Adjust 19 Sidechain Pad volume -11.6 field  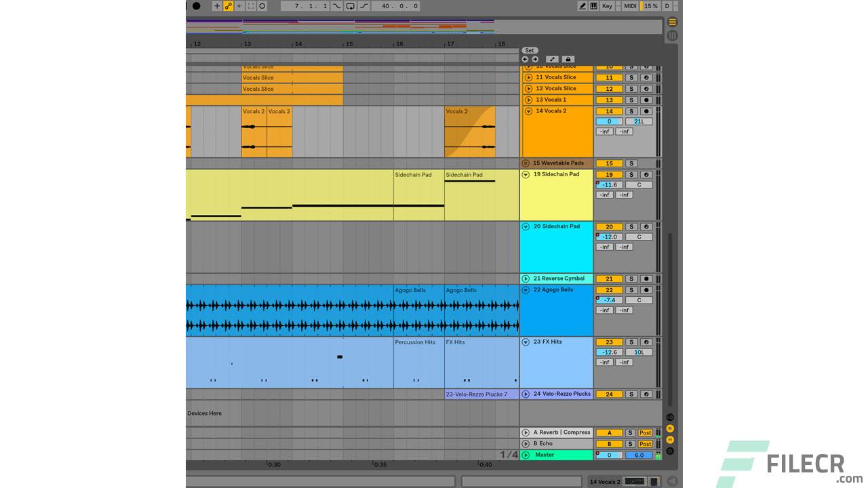(x=609, y=185)
